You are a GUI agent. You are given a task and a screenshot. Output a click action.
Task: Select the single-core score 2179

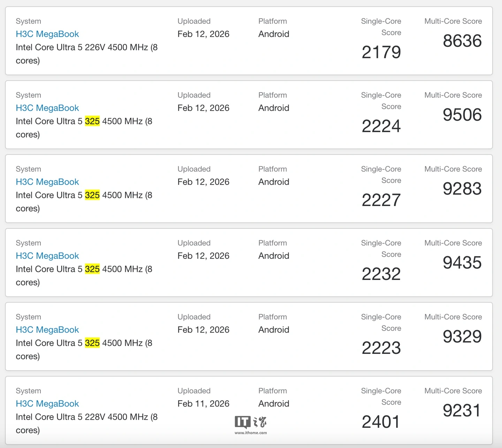click(x=381, y=52)
